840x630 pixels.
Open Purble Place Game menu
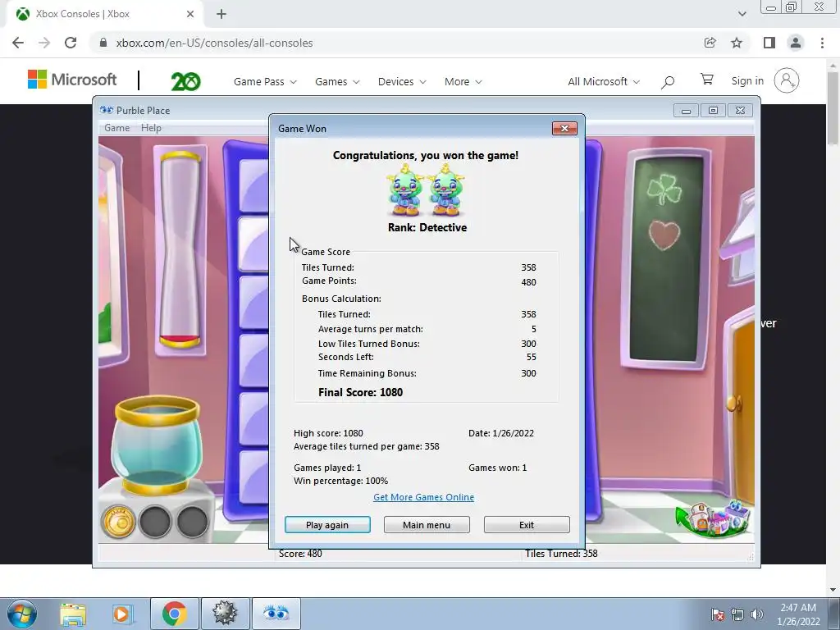pos(116,127)
